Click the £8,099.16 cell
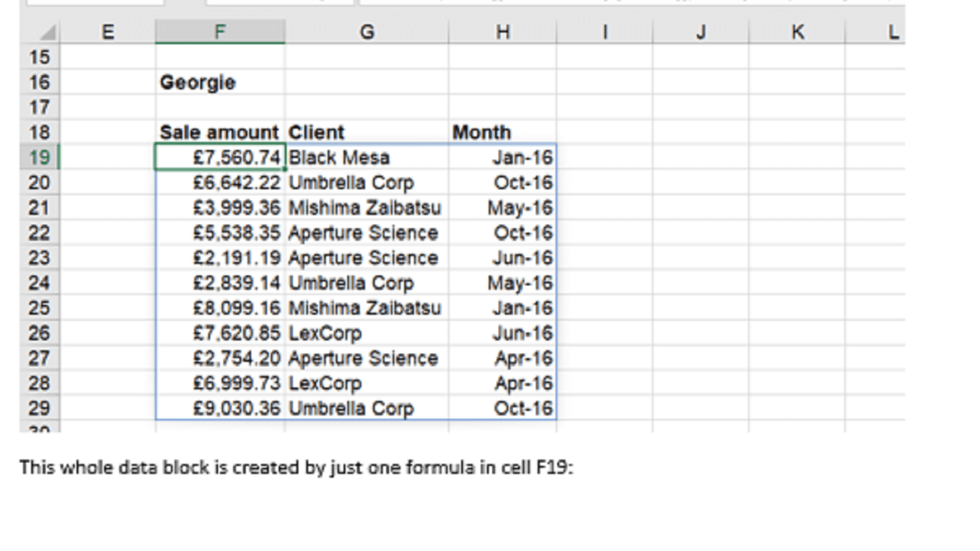The height and width of the screenshot is (551, 980). [x=236, y=308]
